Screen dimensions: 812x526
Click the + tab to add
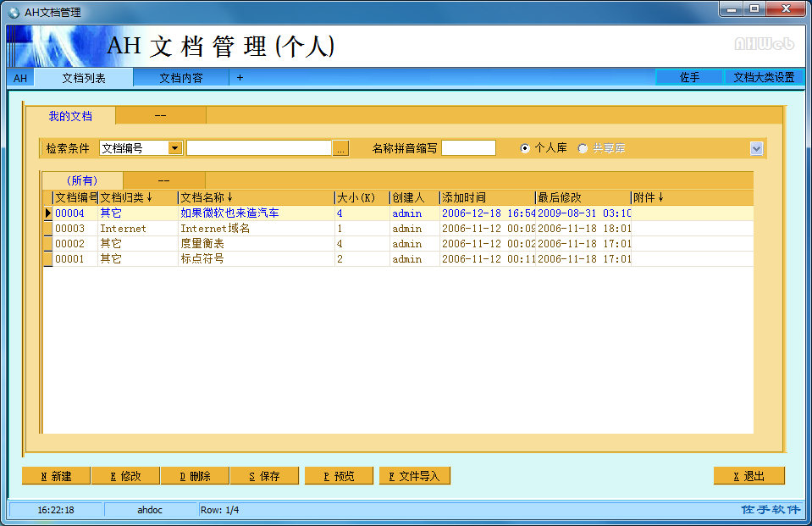tap(240, 78)
